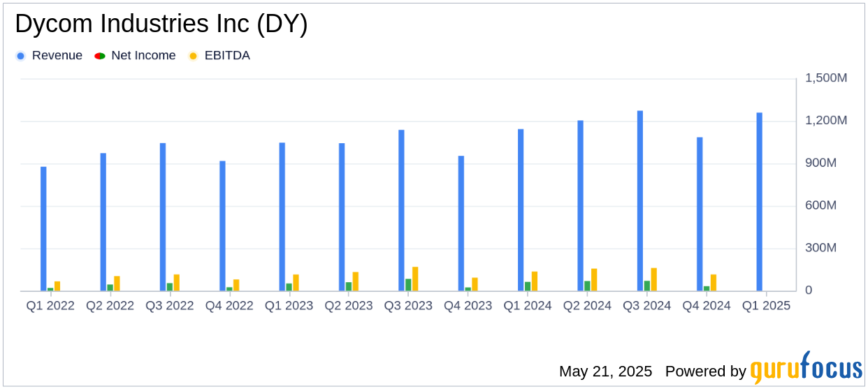
Task: Open the GuruFocus logo link
Action: (806, 368)
